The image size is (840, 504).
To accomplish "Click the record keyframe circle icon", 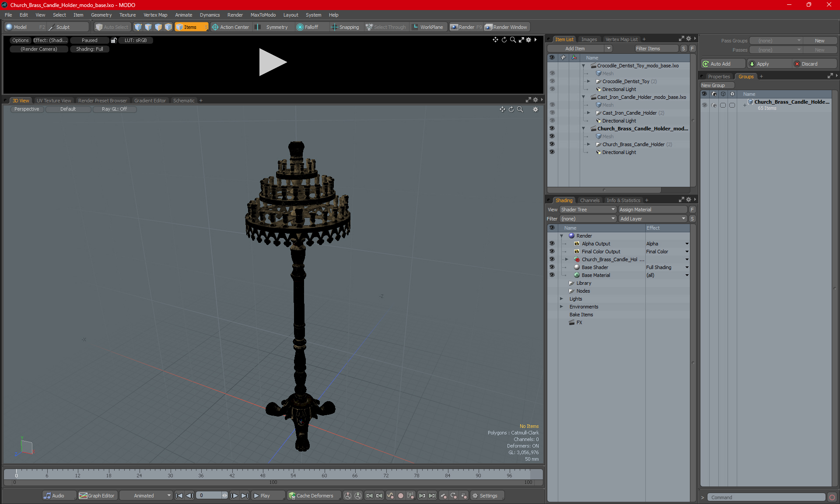I will [x=400, y=496].
